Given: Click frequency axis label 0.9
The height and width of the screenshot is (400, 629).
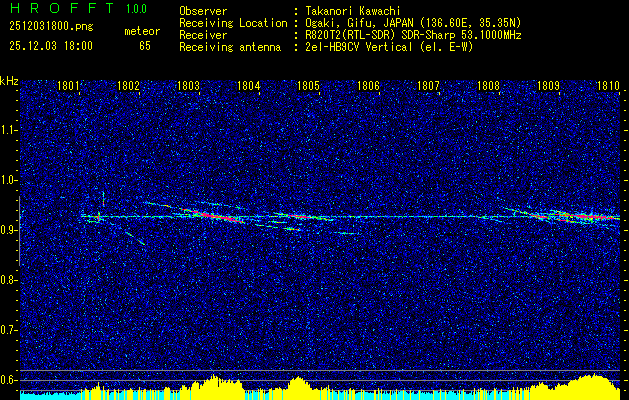Looking at the screenshot, I should 8,230.
